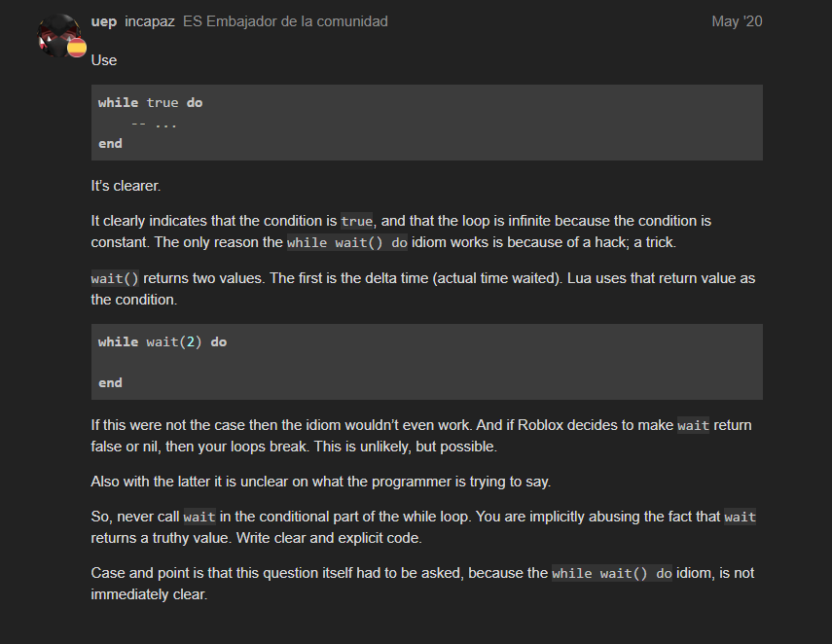Screen dimensions: 832x644
Task: Click inline 'wait' after 'never call'
Action: click(x=199, y=518)
